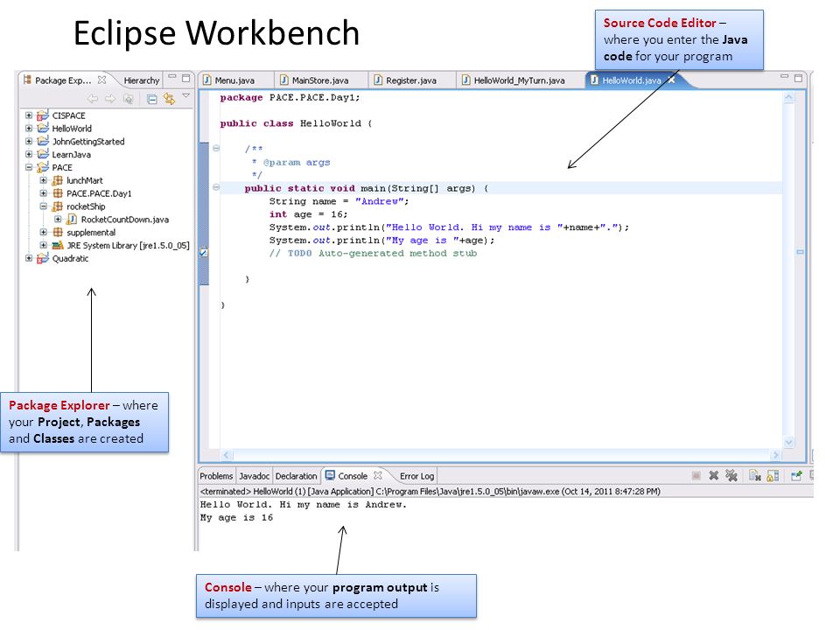The height and width of the screenshot is (630, 840).
Task: Select the LearnJava project label
Action: (71, 154)
